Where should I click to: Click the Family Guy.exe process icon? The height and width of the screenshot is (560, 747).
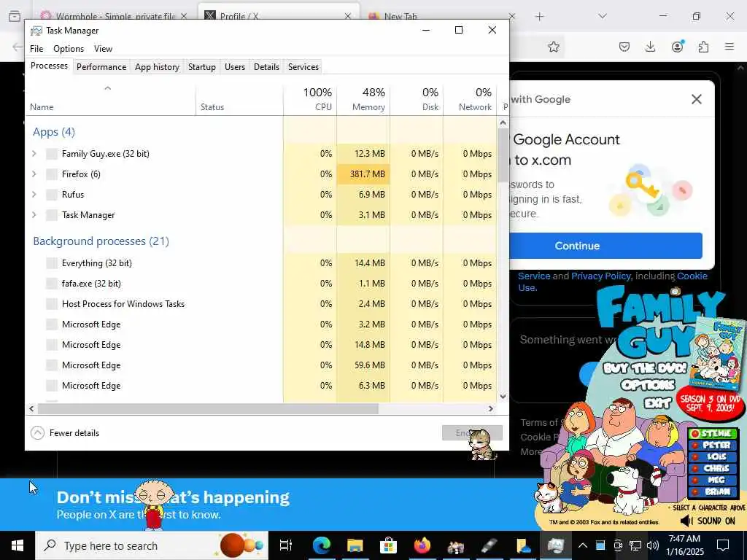point(52,154)
